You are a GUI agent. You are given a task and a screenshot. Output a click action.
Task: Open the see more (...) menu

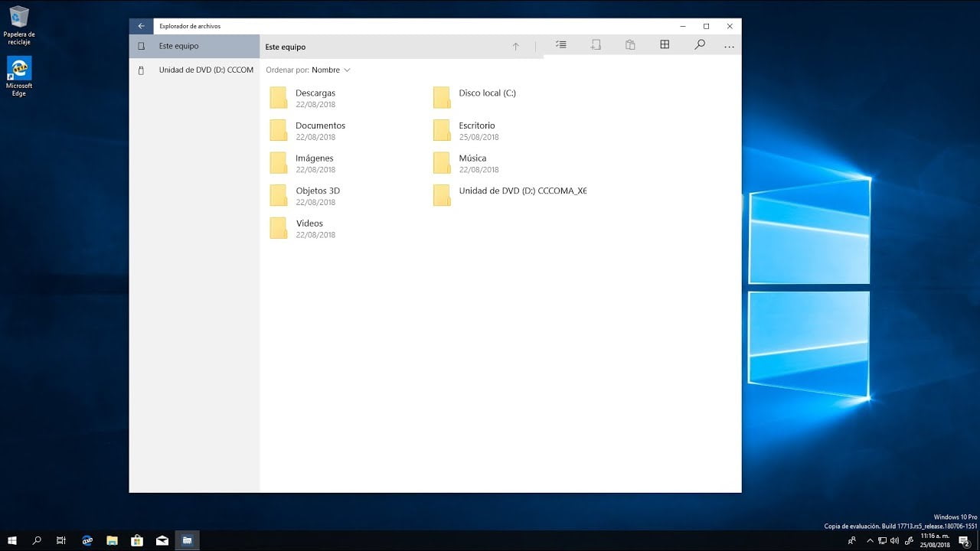(729, 46)
